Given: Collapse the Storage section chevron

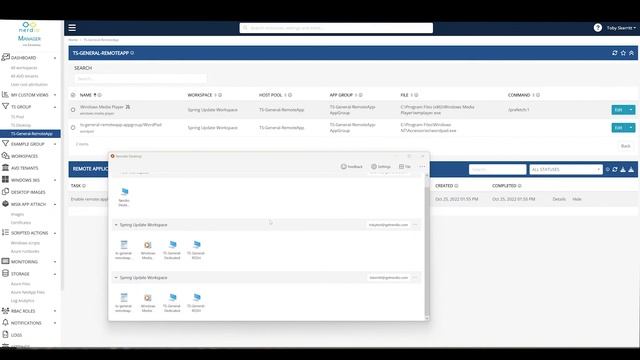Looking at the screenshot, I should tap(55, 274).
